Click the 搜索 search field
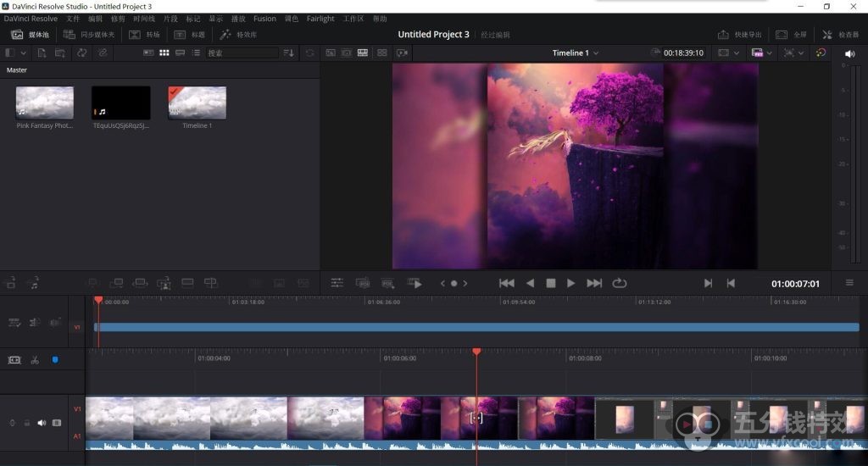 click(242, 53)
